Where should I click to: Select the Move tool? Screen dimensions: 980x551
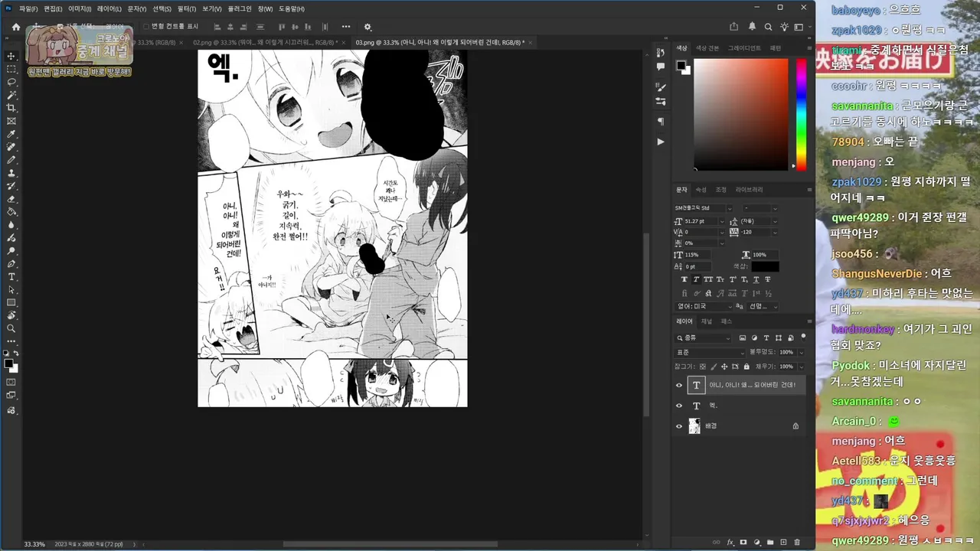(11, 56)
